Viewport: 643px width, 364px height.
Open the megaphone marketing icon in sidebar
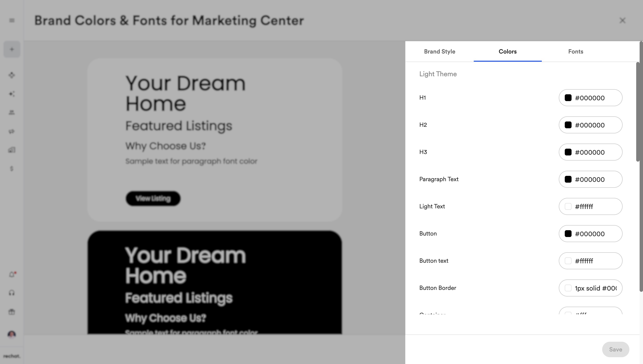click(12, 131)
